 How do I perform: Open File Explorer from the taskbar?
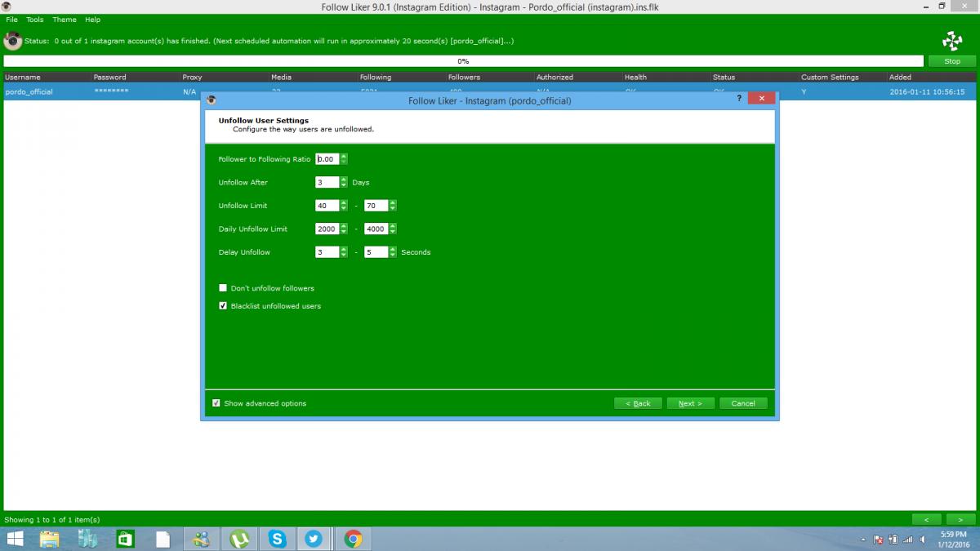point(50,539)
